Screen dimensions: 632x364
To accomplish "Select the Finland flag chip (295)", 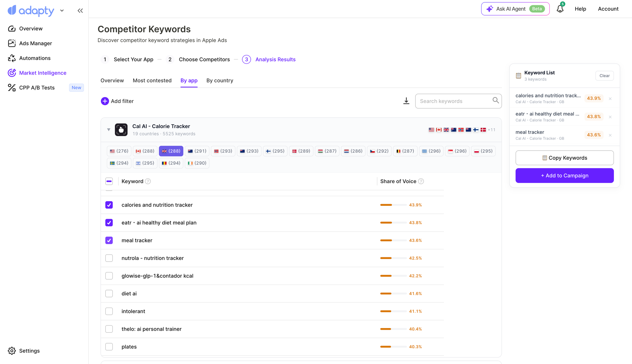I will pos(275,151).
